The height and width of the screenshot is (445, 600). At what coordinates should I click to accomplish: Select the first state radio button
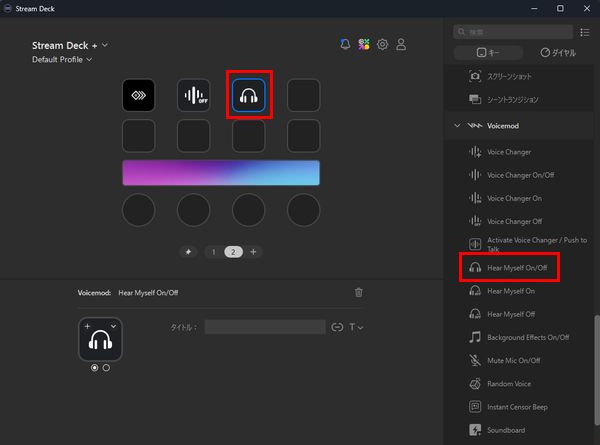95,368
